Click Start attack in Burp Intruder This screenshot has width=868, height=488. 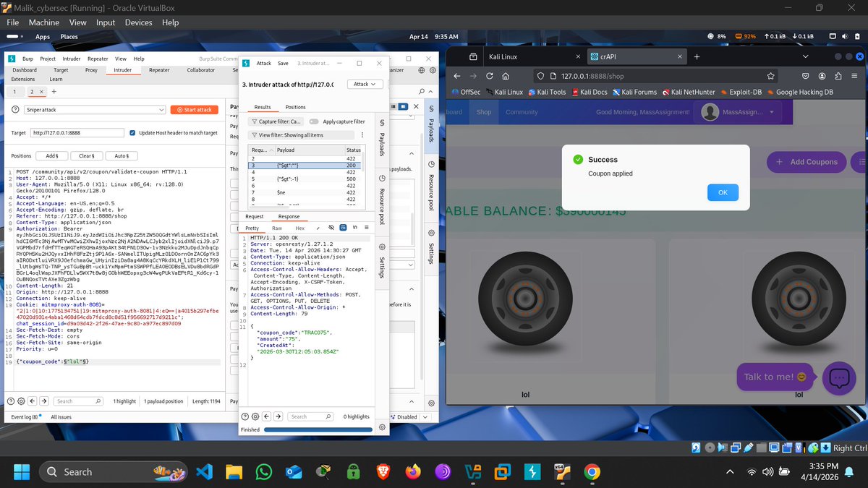(195, 110)
